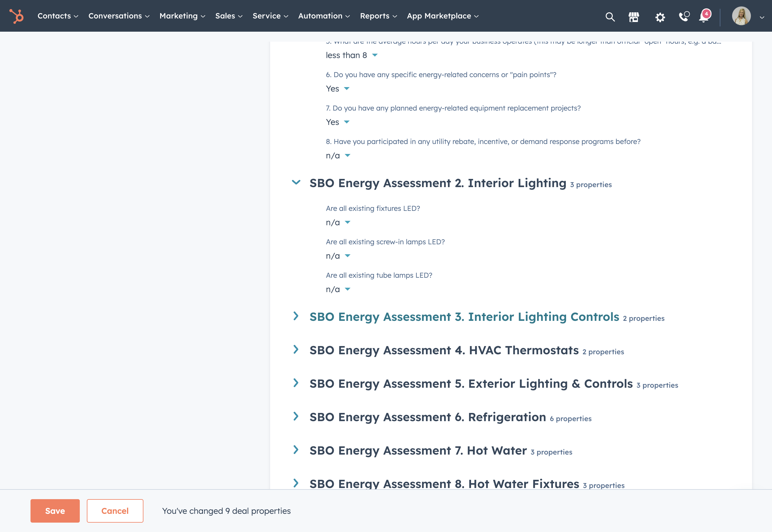Open the Conversations menu
The image size is (772, 532).
point(119,16)
